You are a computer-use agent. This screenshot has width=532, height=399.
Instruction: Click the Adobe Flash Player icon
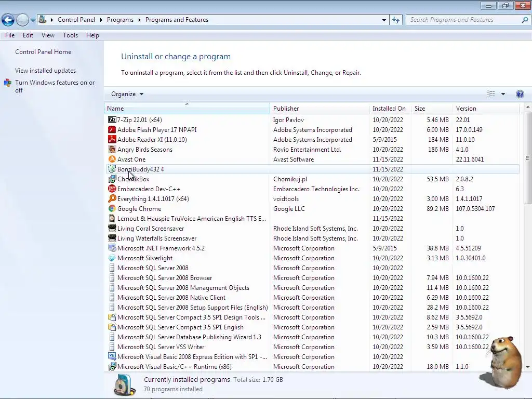pos(112,129)
